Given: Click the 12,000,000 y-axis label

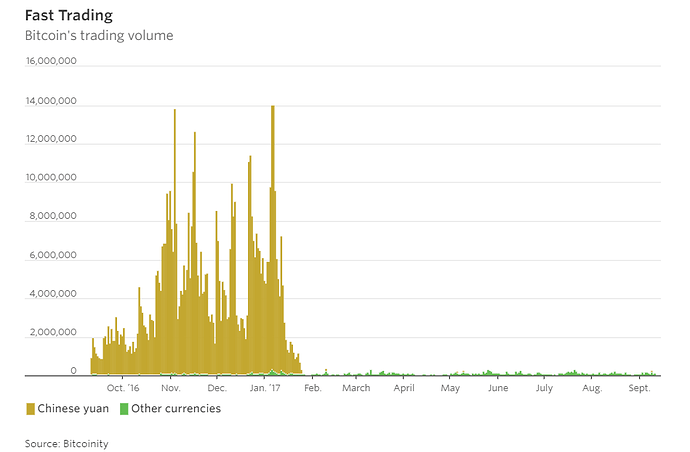Looking at the screenshot, I should (51, 139).
